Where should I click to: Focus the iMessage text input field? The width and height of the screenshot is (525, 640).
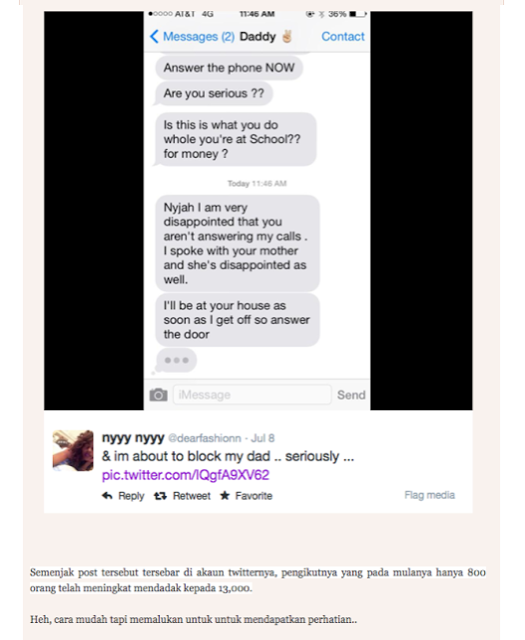click(252, 395)
